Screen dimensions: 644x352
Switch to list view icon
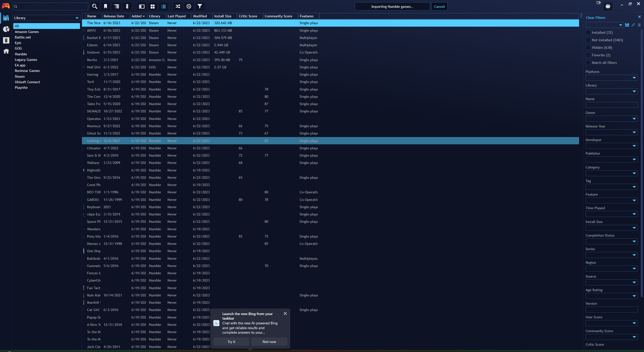click(x=164, y=7)
